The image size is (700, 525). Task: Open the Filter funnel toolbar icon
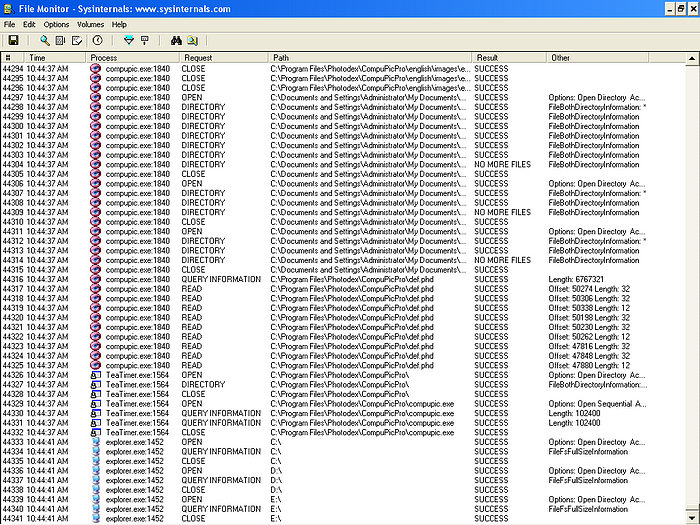(129, 41)
